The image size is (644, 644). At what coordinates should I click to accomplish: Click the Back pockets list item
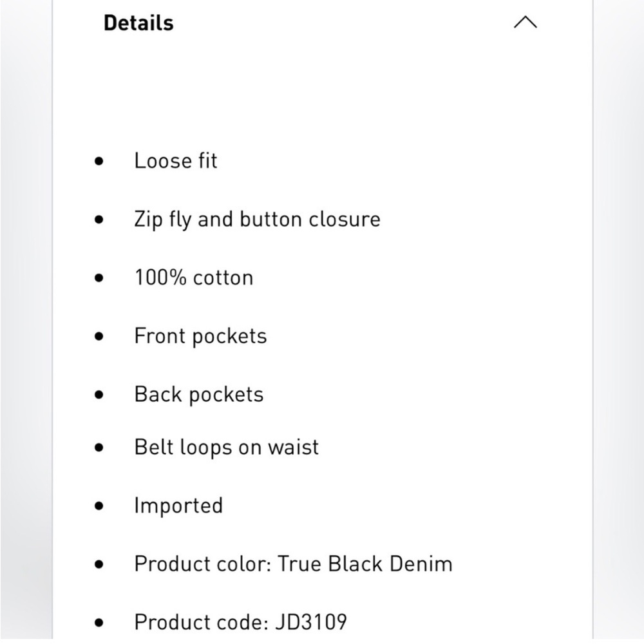[x=199, y=395]
